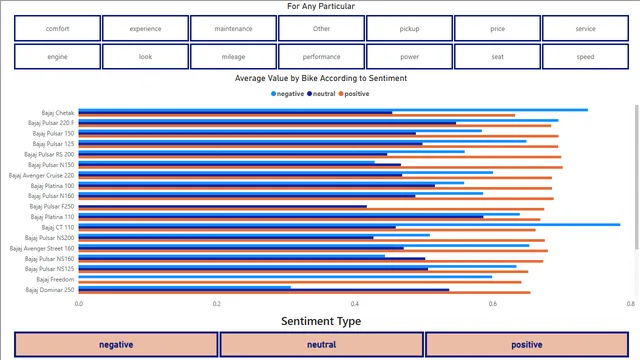The width and height of the screenshot is (640, 360).
Task: Click the Bajaj Pulsar N160 label
Action: (51, 196)
